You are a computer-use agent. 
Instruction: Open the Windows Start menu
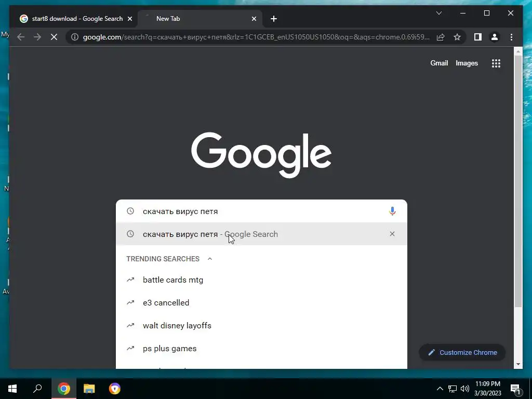pyautogui.click(x=12, y=389)
